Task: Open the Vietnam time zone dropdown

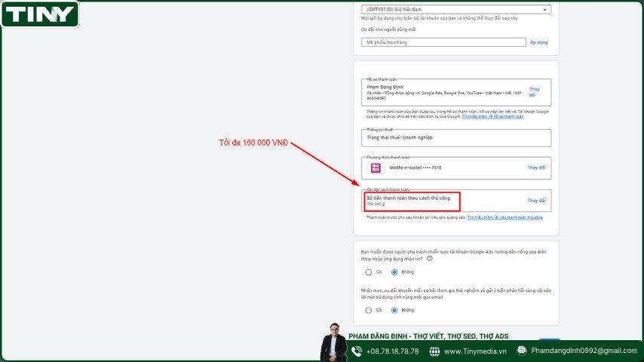Action: pyautogui.click(x=456, y=10)
